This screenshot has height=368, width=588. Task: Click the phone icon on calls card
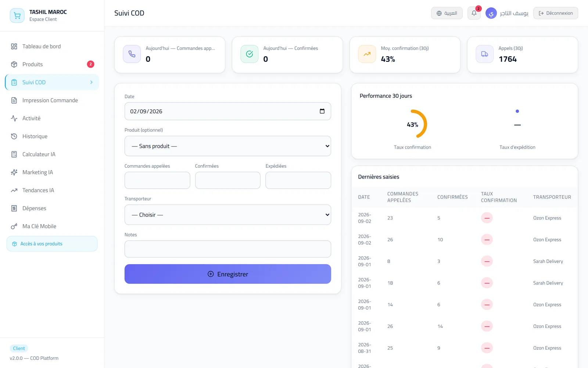(132, 54)
